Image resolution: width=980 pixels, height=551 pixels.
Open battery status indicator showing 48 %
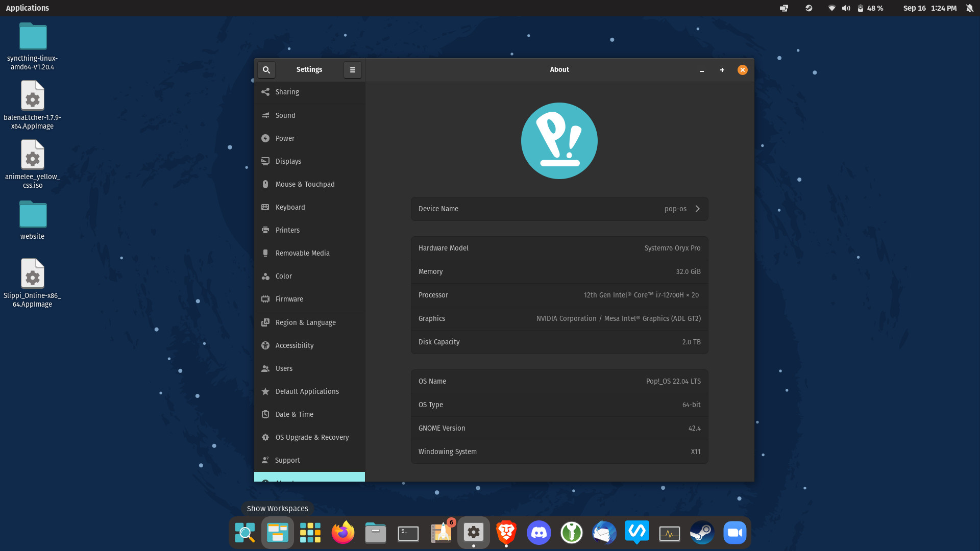(870, 8)
